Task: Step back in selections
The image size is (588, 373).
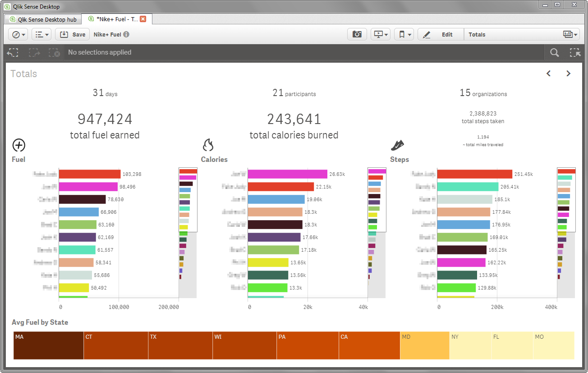Action: [x=13, y=52]
